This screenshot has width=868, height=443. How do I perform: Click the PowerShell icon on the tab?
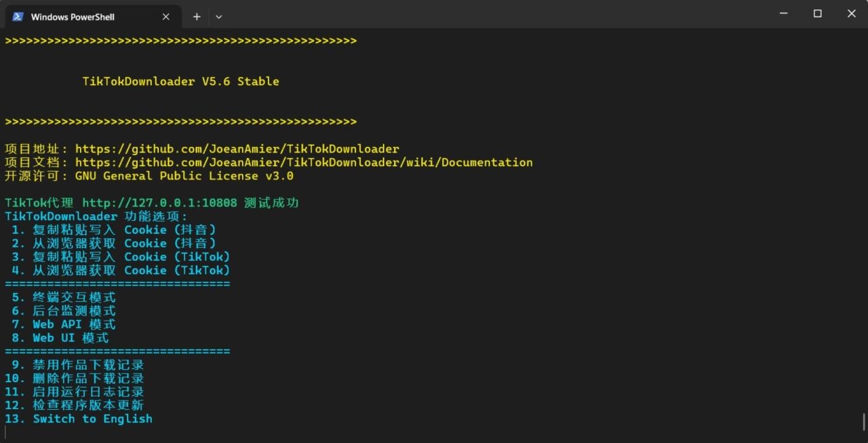pyautogui.click(x=18, y=17)
